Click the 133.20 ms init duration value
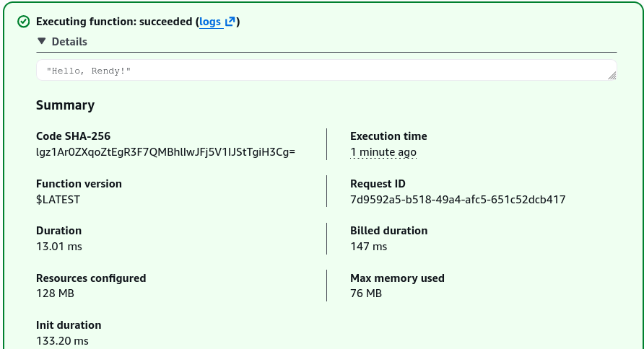 coord(62,341)
